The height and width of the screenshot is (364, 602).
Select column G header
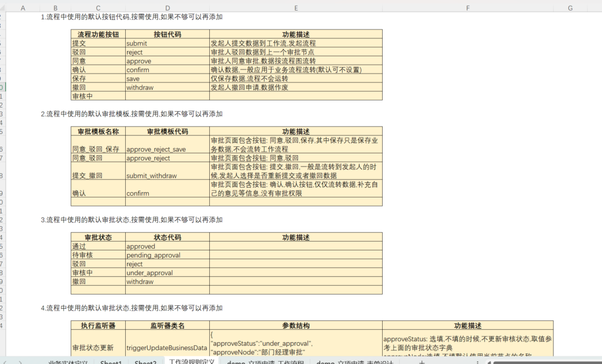(570, 8)
